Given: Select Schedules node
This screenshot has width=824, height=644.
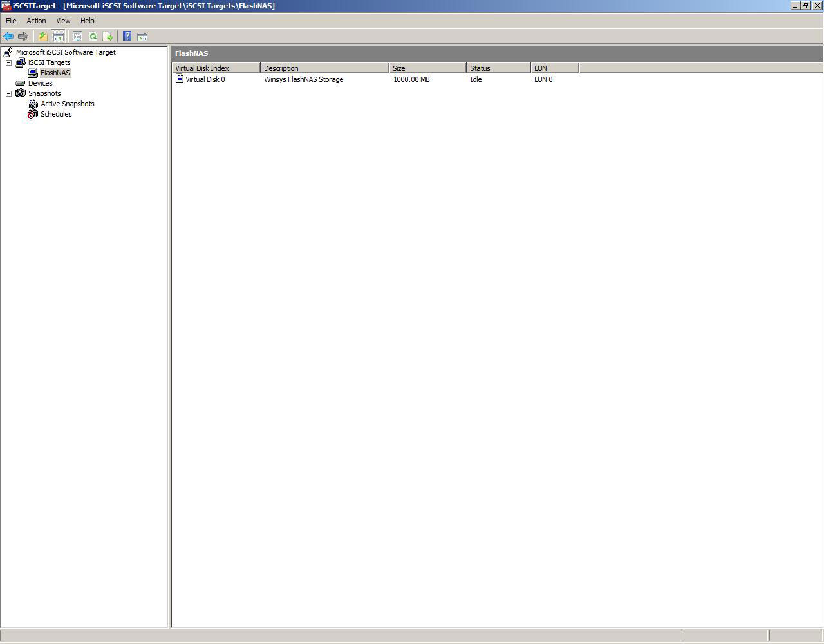Looking at the screenshot, I should 56,114.
